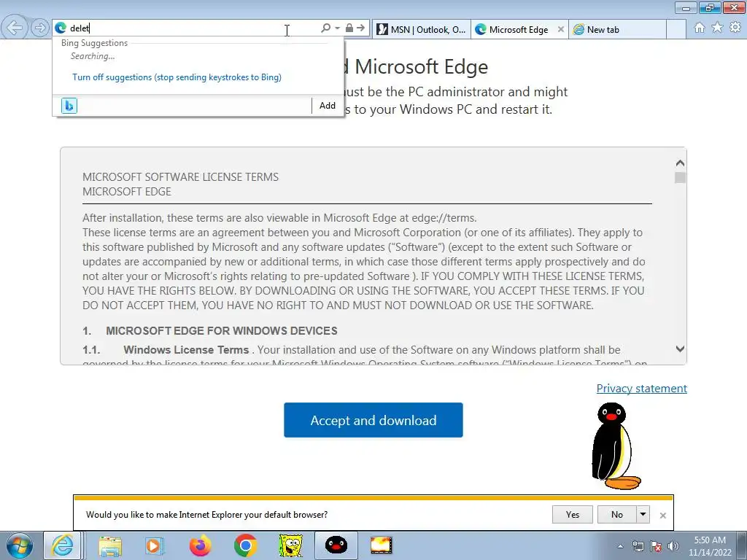Click the Pingu penguin image

click(616, 446)
